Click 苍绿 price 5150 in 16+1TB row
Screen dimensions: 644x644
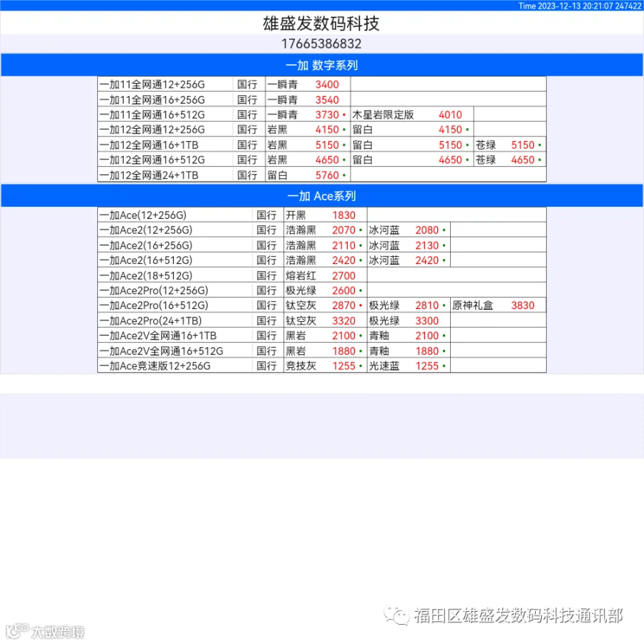(x=522, y=145)
